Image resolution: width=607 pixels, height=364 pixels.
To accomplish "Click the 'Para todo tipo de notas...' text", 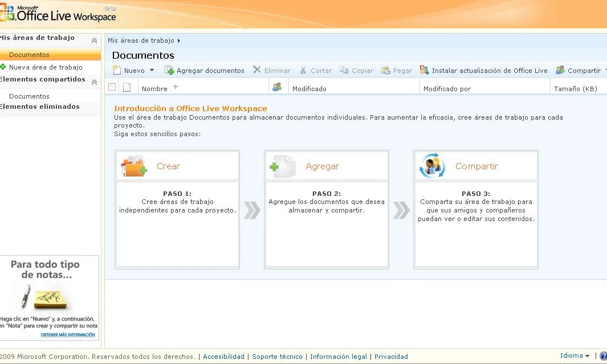I will [x=46, y=269].
